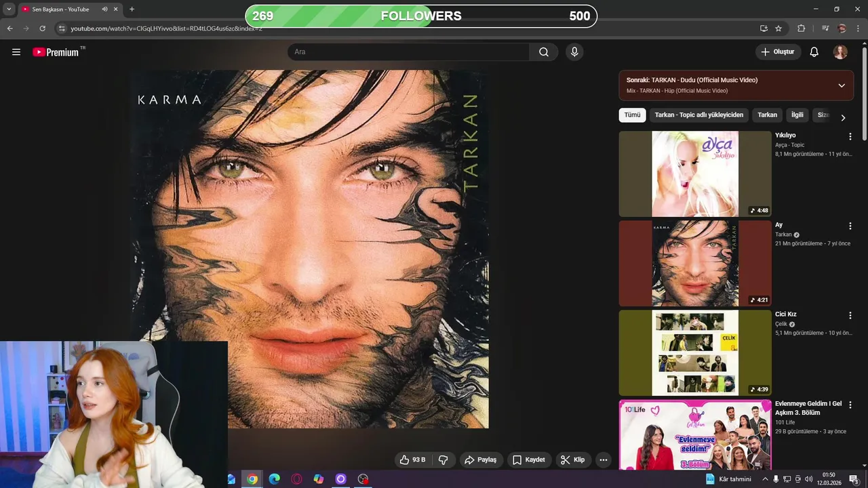Open tab search dropdown arrow
This screenshot has height=488, width=868.
click(x=9, y=9)
